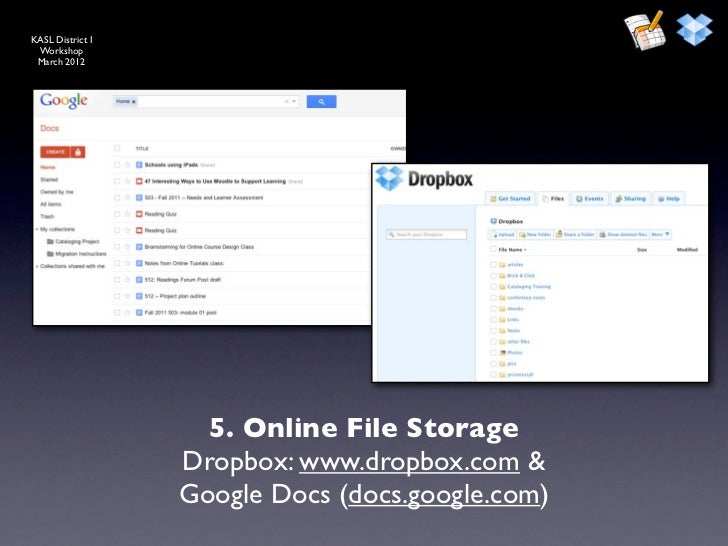Screen dimensions: 728x546
Task: Check the box for '512: Readings Forum Post draft'
Action: (x=117, y=280)
